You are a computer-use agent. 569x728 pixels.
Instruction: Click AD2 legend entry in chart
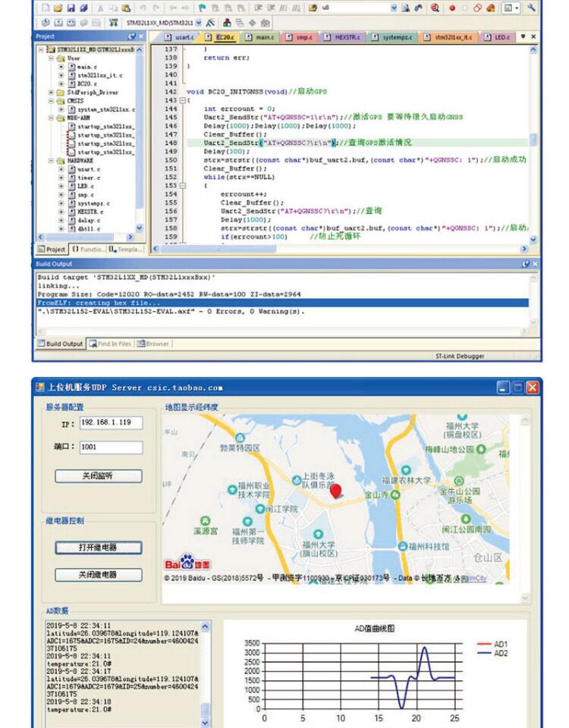(492, 653)
